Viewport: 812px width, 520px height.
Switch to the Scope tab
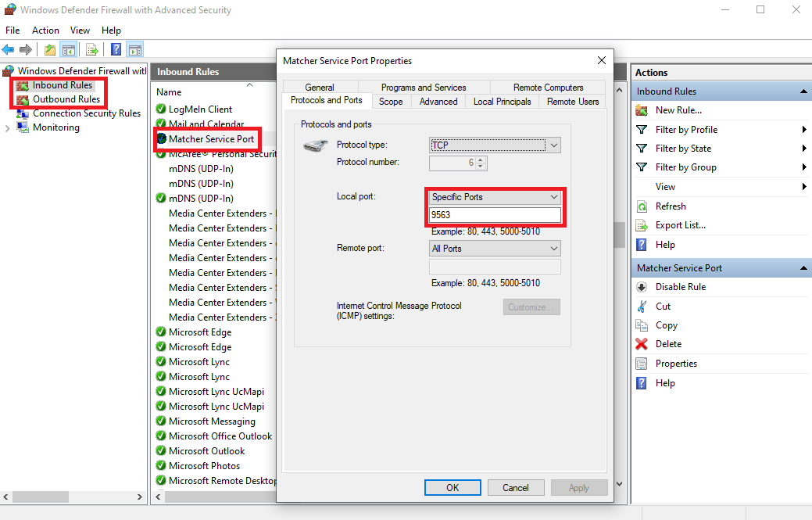coord(391,102)
